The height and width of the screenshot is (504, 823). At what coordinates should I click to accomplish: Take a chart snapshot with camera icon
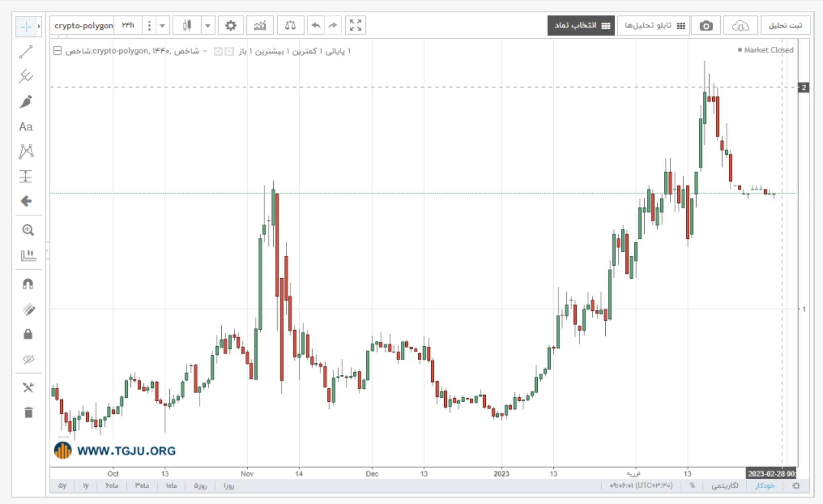pos(706,26)
